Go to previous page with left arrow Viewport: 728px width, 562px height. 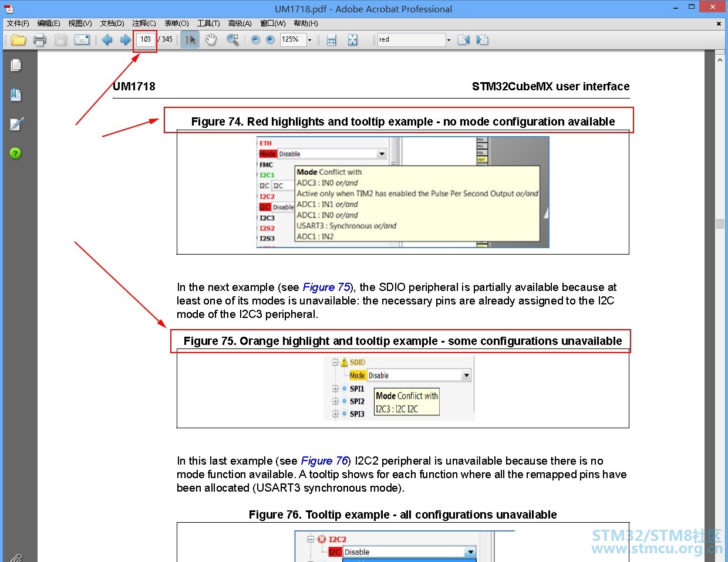(107, 40)
